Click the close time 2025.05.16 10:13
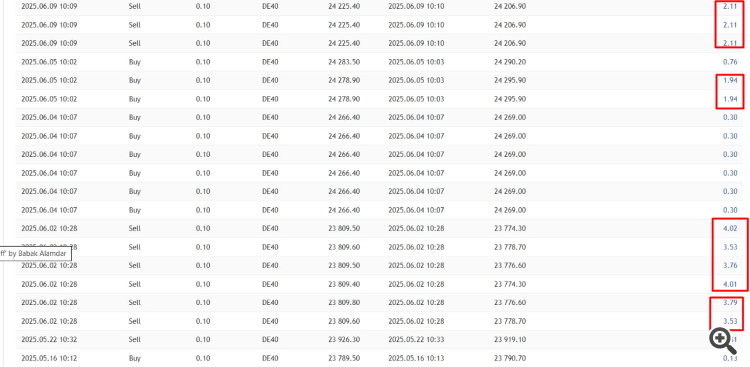 pyautogui.click(x=416, y=358)
